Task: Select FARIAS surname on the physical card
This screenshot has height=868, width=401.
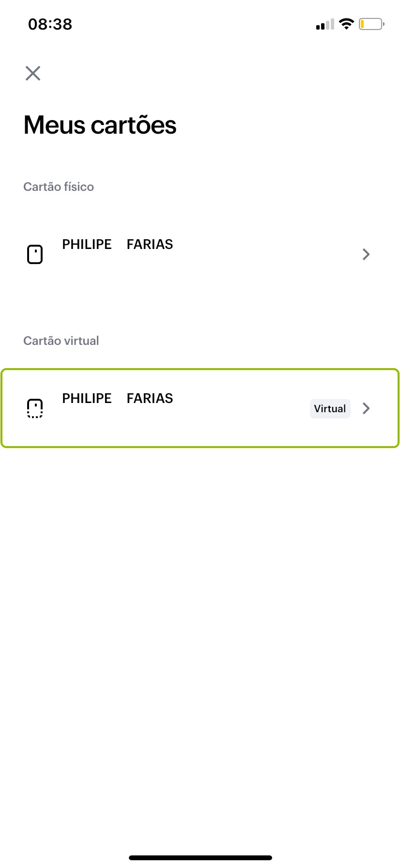Action: [150, 245]
